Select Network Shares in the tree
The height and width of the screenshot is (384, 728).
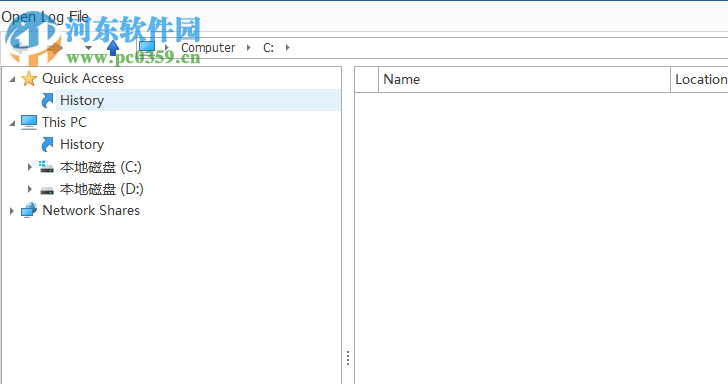point(91,210)
